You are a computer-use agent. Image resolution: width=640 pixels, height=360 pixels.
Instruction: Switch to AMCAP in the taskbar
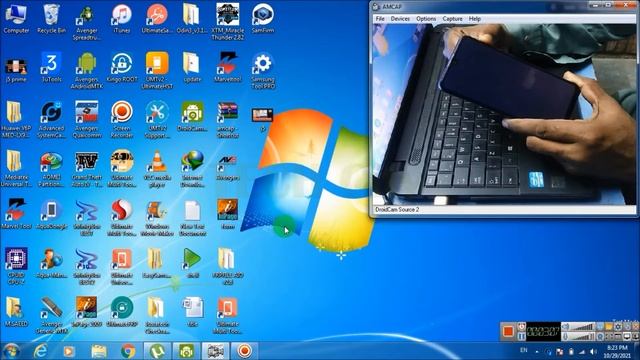coord(216,351)
